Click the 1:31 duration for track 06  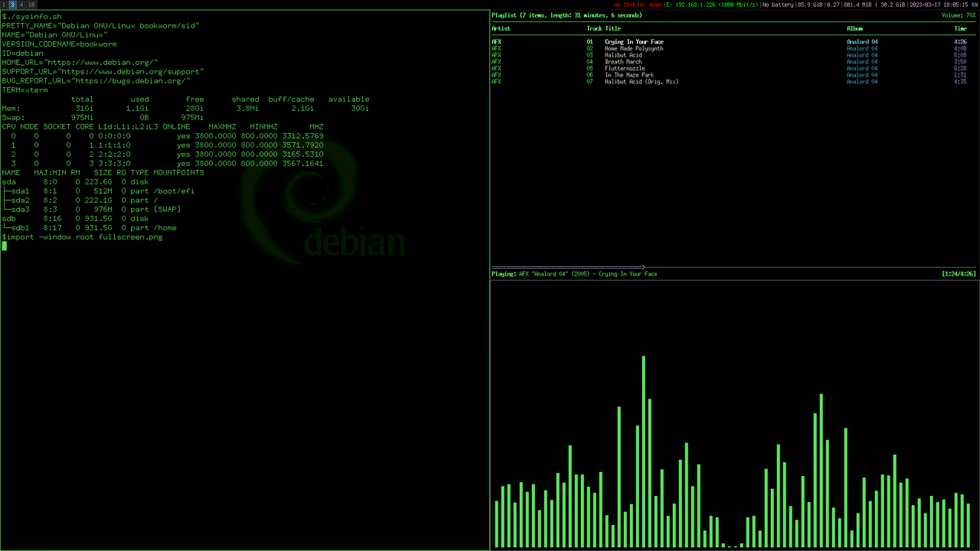[x=960, y=75]
